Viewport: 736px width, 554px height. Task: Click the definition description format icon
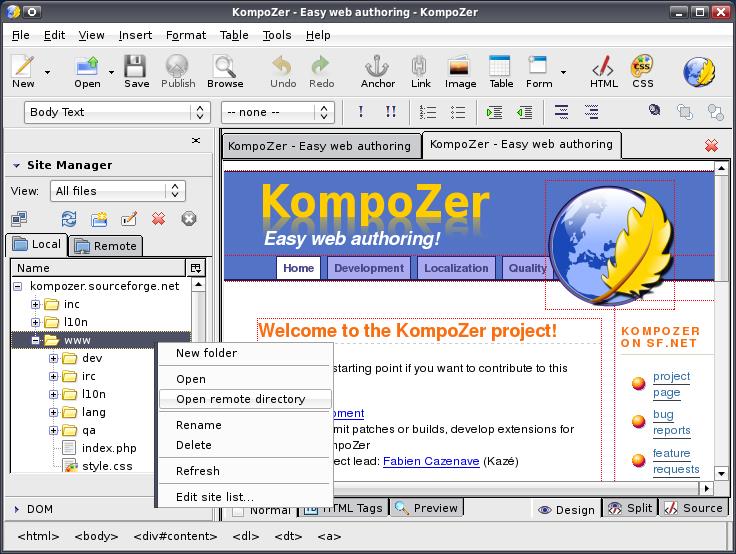click(591, 112)
